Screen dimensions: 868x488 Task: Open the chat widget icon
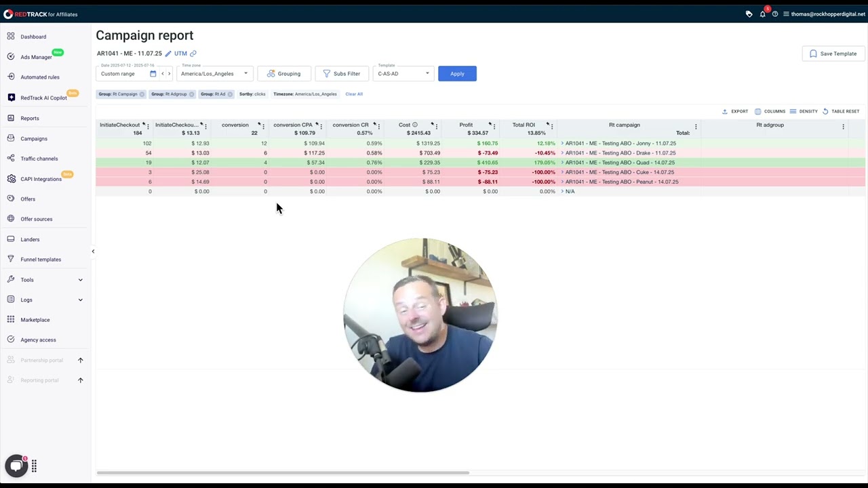point(16,466)
